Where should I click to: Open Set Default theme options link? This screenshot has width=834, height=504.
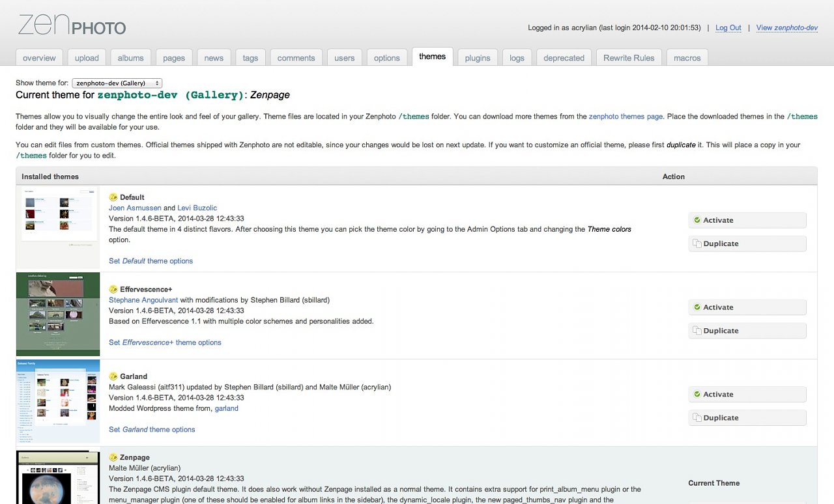tap(151, 261)
